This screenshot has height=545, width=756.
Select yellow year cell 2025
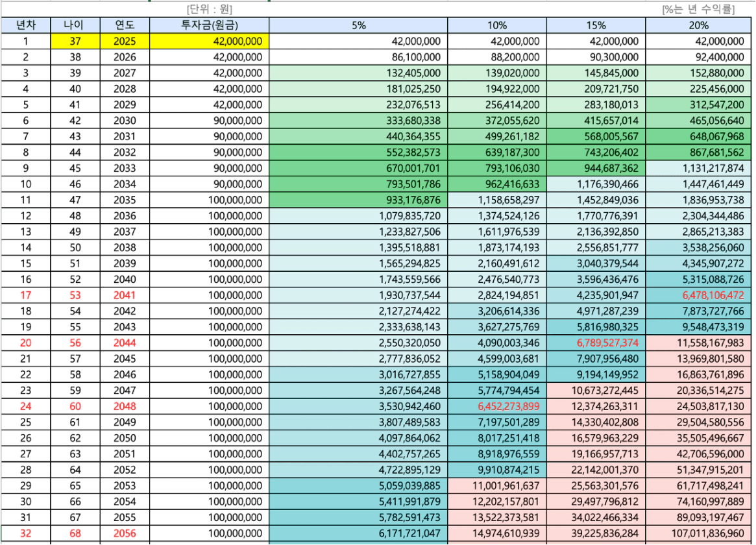pyautogui.click(x=125, y=42)
